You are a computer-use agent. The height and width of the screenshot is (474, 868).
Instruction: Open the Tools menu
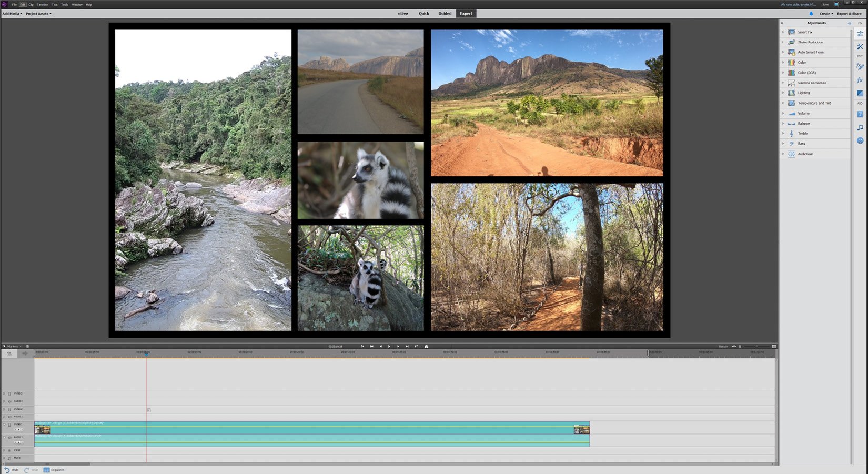point(65,4)
